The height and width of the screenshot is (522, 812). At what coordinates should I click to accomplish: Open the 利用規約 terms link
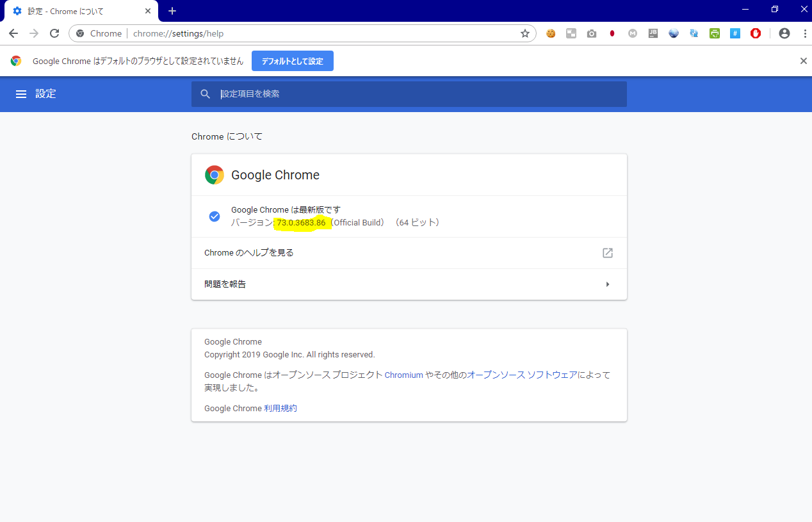tap(280, 409)
